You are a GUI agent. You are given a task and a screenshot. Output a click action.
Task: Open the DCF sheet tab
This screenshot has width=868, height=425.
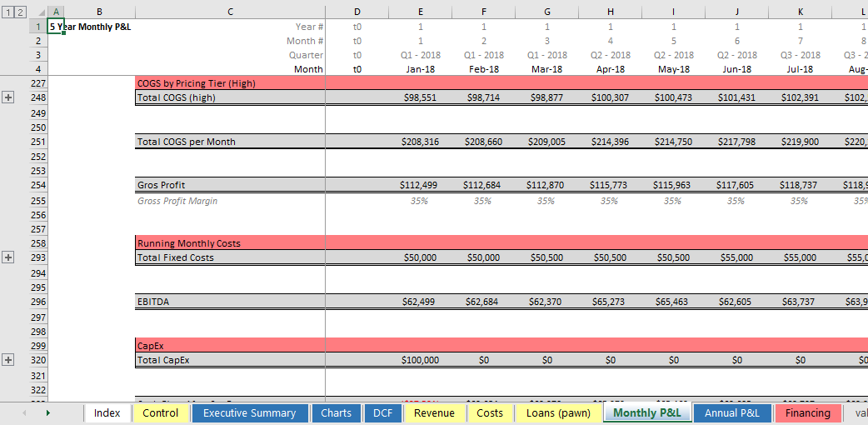(383, 413)
